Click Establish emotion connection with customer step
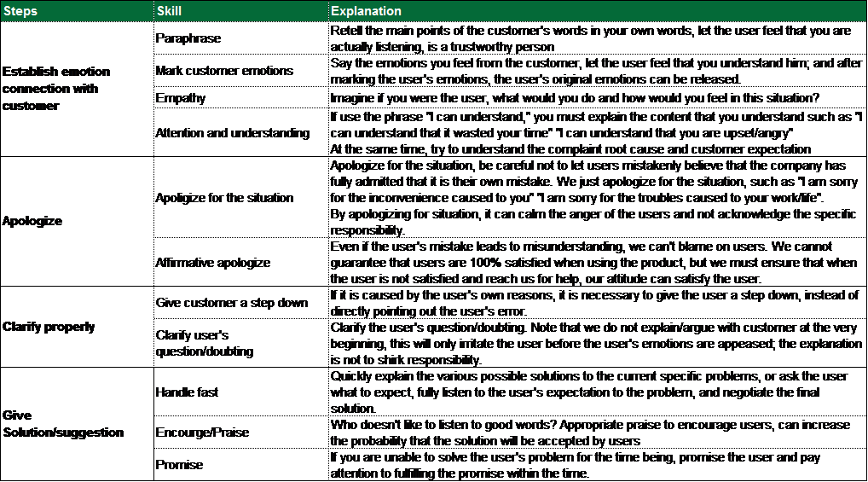This screenshot has width=868, height=482. [x=57, y=90]
